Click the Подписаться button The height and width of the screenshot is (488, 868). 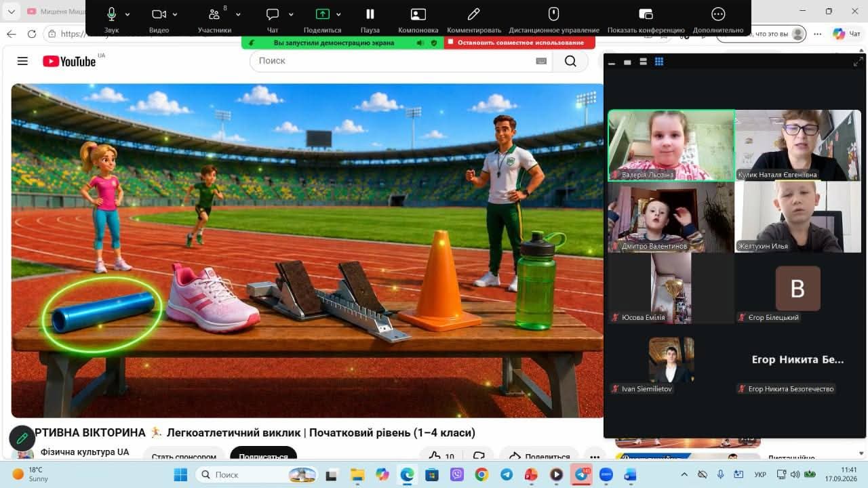click(x=263, y=455)
